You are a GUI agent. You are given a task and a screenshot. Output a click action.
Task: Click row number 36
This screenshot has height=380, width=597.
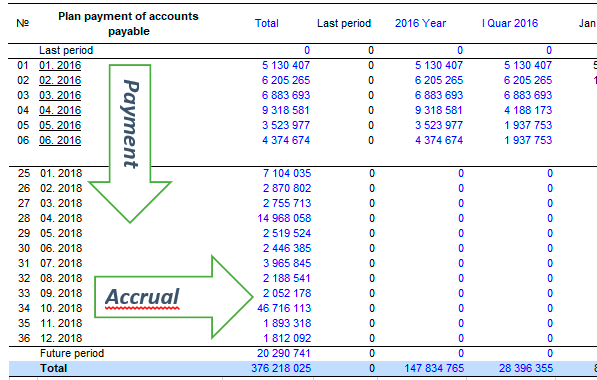[x=24, y=338]
